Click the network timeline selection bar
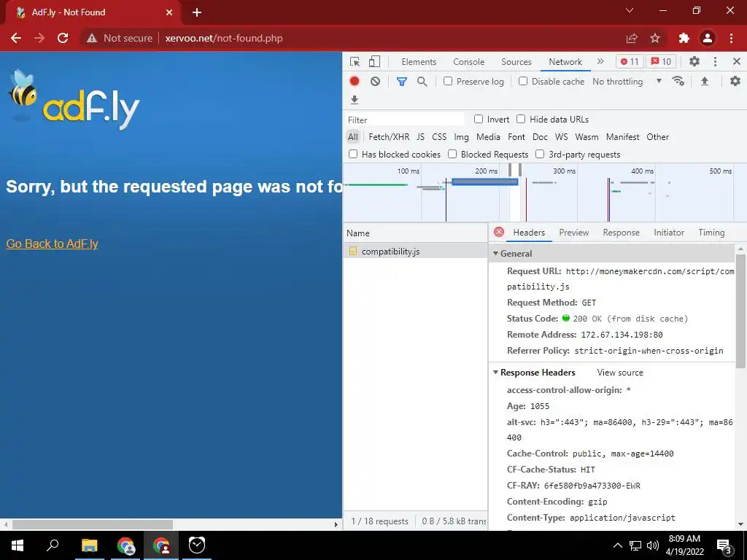 coord(484,182)
